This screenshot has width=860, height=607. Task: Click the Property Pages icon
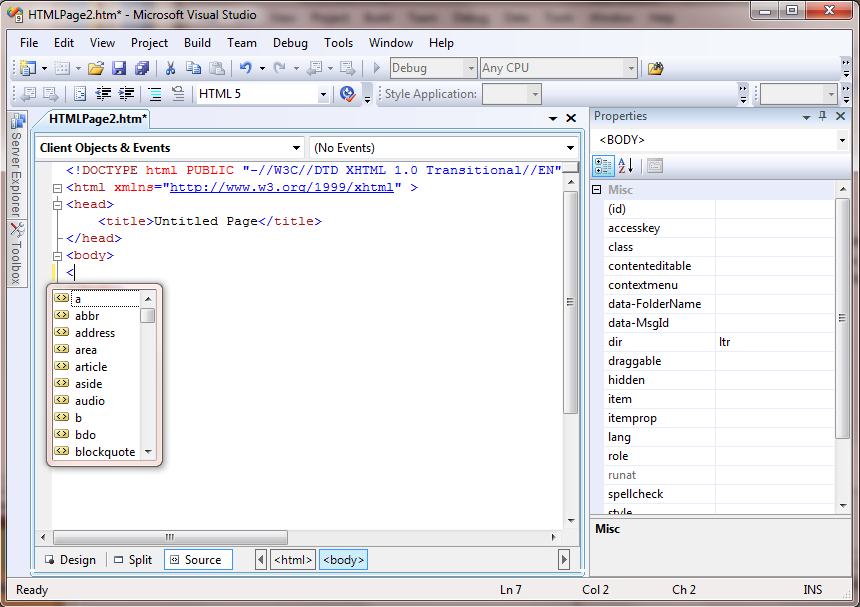tap(655, 166)
